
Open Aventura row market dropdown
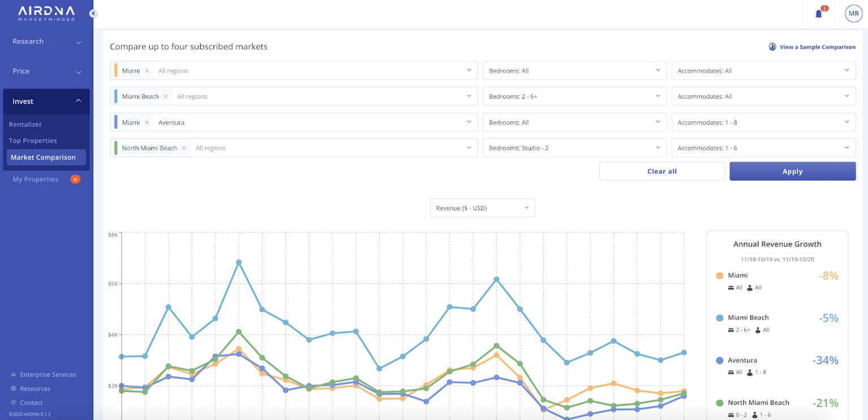point(469,122)
